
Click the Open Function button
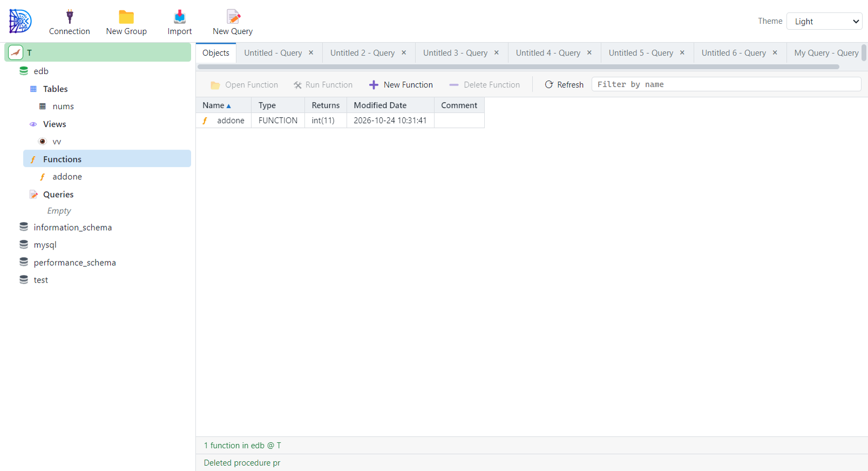245,85
